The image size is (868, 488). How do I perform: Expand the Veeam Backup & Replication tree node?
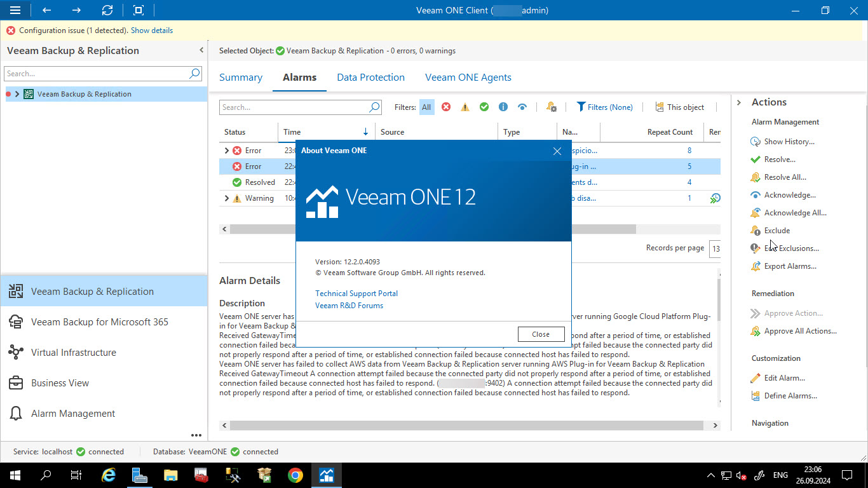coord(17,94)
